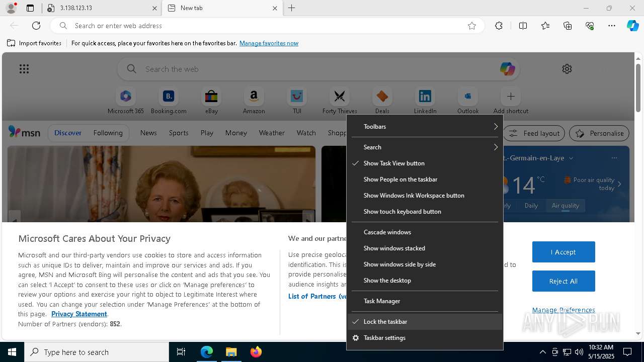Open the Forty Thieves shortcut
Viewport: 644px width, 362px height.
click(340, 101)
